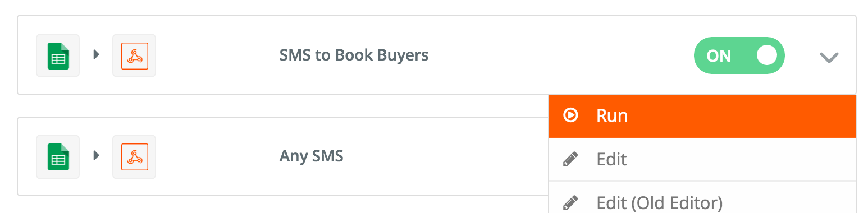
Task: Click pencil icon beside Edit (Old Editor)
Action: point(570,202)
